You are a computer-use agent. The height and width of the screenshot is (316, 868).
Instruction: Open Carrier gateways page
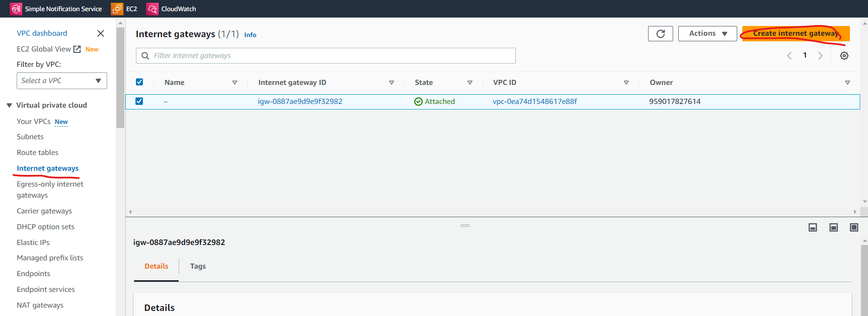click(45, 211)
